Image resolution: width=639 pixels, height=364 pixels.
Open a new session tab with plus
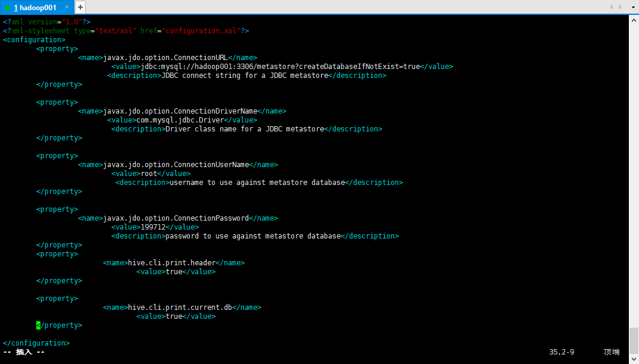[x=80, y=7]
